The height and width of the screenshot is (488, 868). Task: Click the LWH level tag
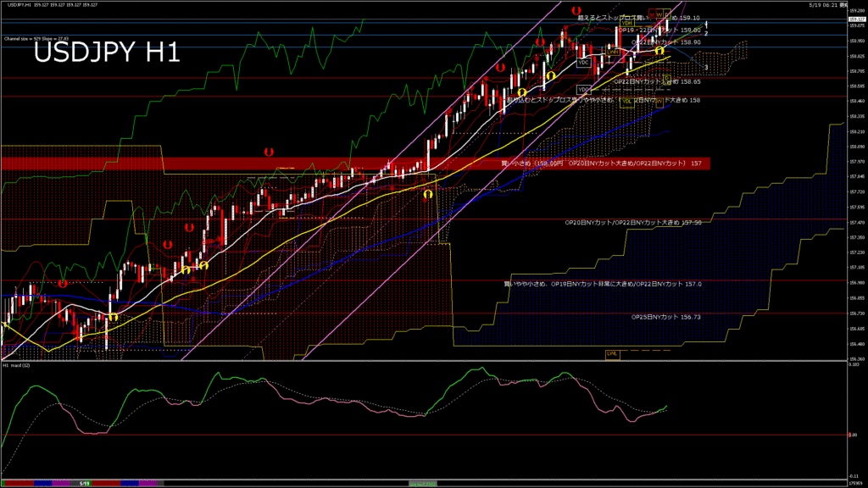click(x=613, y=52)
